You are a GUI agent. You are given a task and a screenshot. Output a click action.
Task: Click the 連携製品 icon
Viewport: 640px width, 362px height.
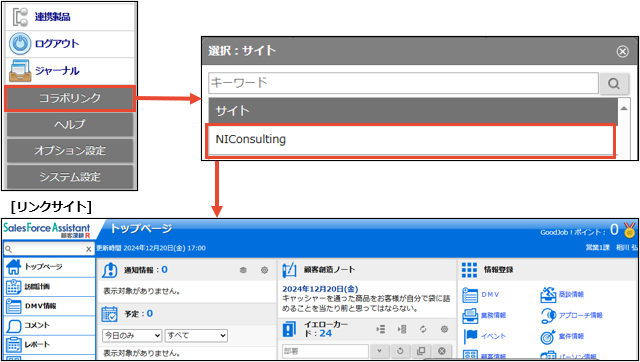20,17
